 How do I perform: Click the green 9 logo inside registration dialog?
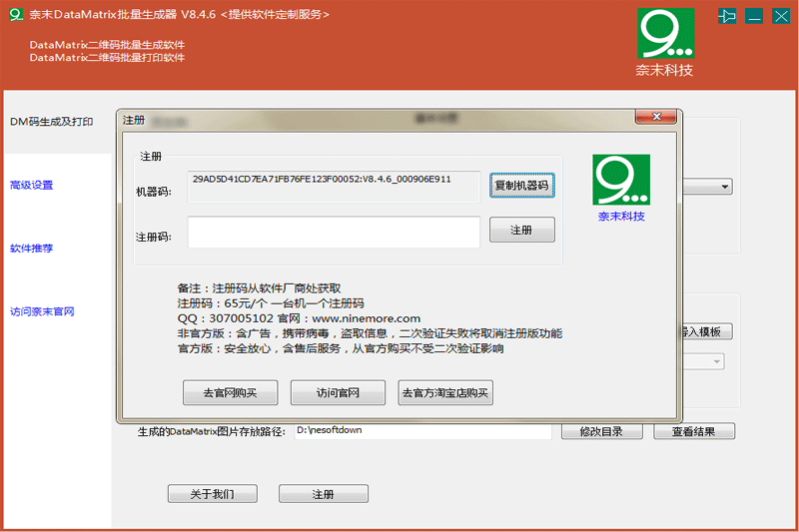[x=621, y=180]
